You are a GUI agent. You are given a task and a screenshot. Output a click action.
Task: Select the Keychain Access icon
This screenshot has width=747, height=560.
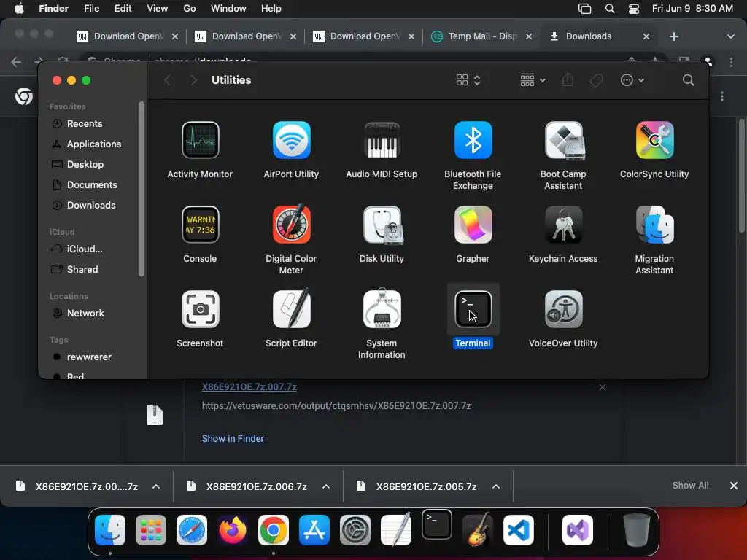click(x=564, y=225)
